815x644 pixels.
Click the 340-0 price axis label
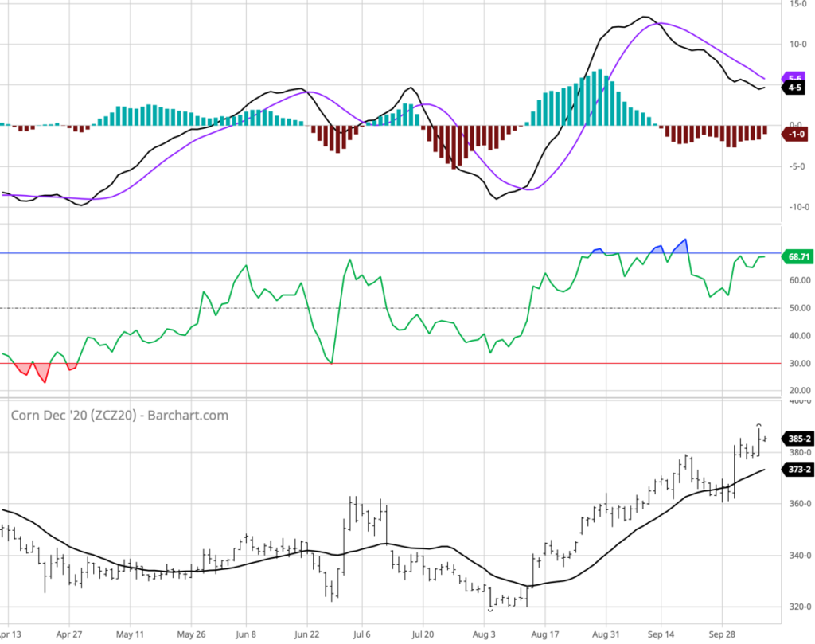[798, 556]
